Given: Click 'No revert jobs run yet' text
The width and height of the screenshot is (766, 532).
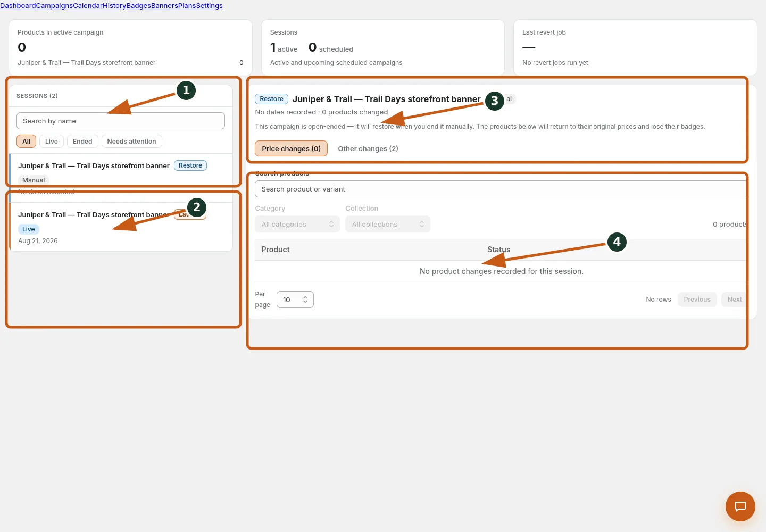Looking at the screenshot, I should [x=555, y=63].
